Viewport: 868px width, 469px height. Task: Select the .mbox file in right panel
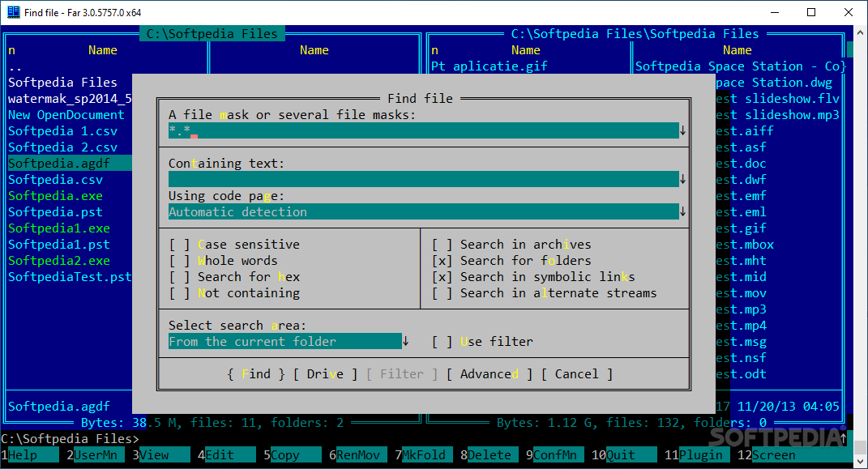[745, 245]
